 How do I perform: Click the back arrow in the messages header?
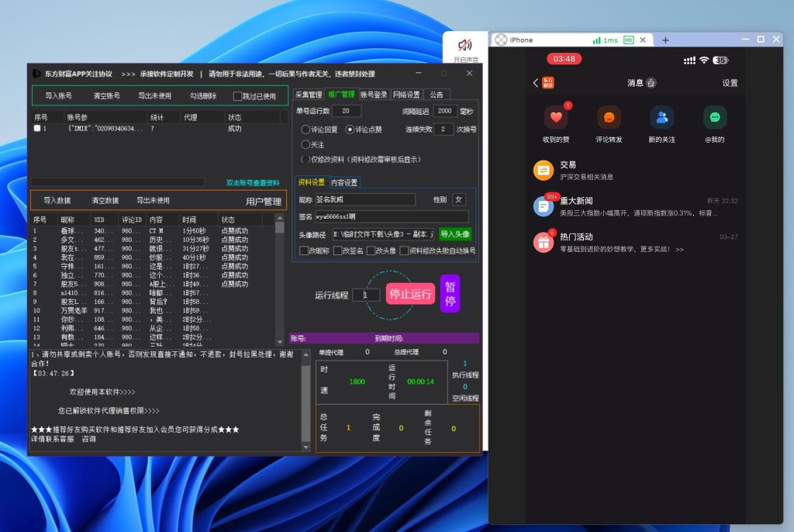(x=535, y=83)
